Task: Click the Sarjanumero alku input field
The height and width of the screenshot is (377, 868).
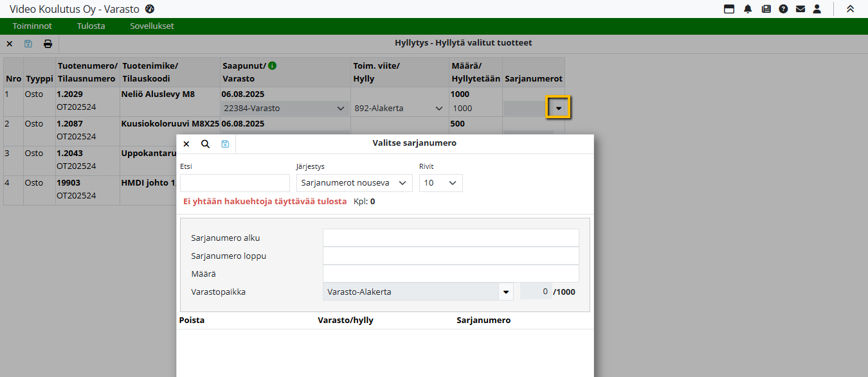Action: pos(451,238)
